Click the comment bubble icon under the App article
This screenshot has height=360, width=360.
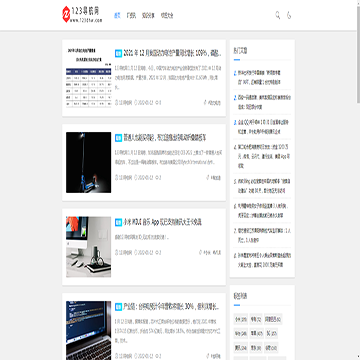tap(157, 253)
